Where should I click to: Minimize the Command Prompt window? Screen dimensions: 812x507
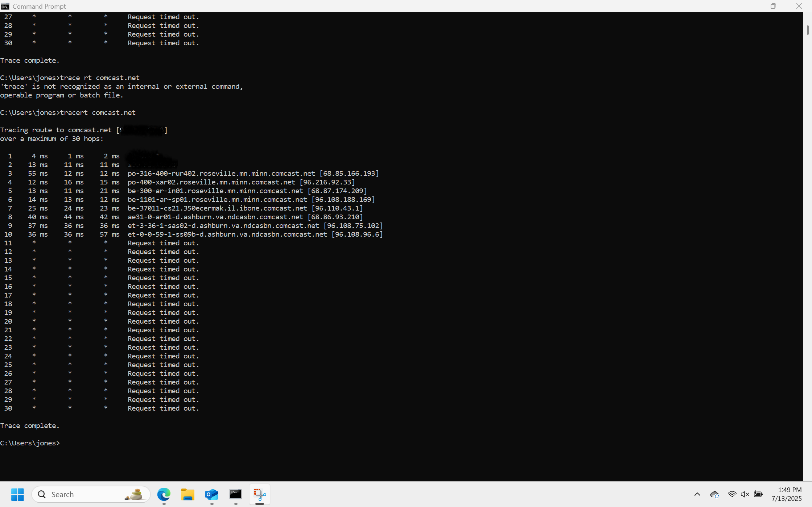[x=748, y=6]
